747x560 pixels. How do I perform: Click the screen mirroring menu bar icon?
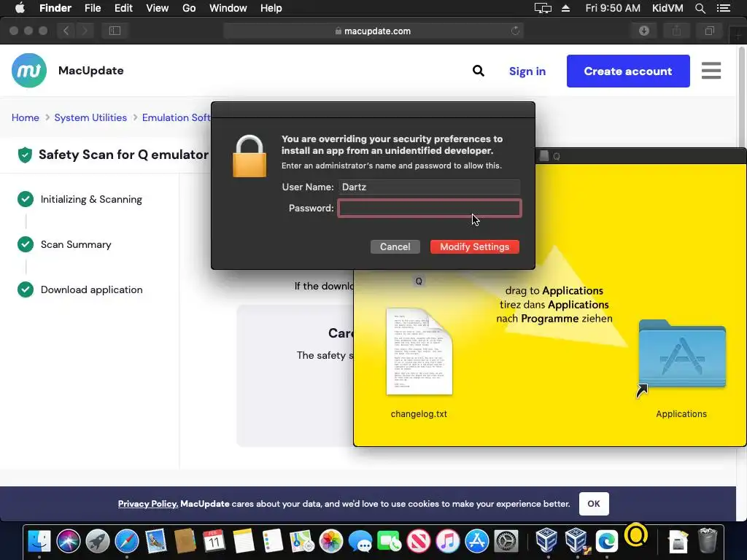pyautogui.click(x=543, y=8)
